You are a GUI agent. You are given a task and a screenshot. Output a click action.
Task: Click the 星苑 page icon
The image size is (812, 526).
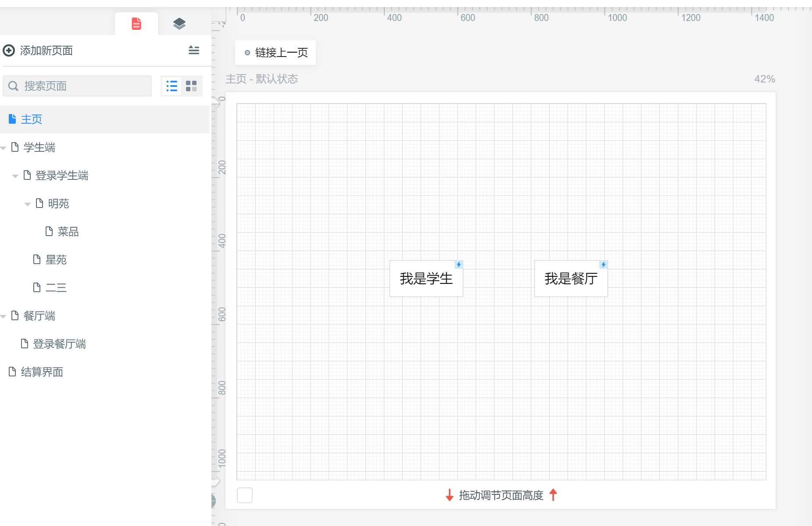37,259
